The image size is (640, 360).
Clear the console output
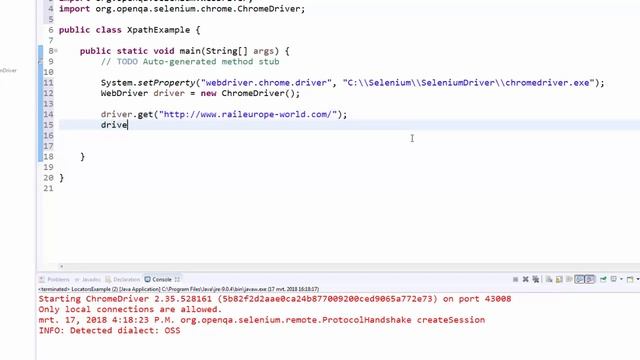[x=549, y=279]
